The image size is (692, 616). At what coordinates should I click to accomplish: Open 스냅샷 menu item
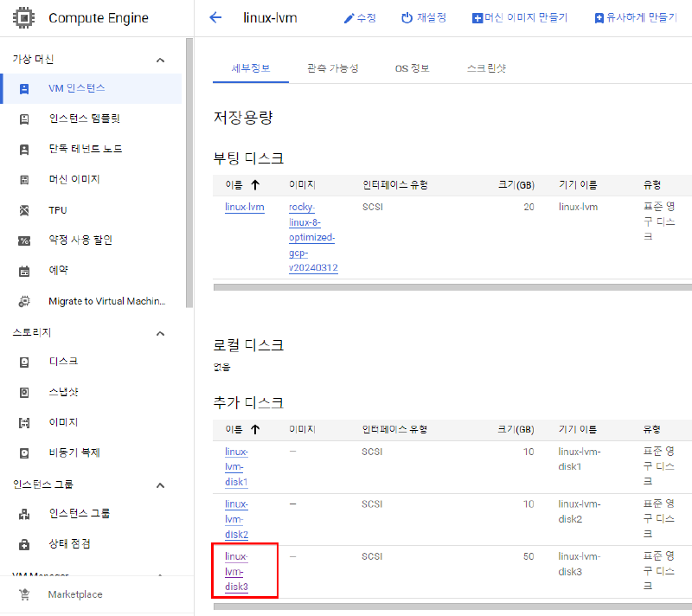(x=63, y=392)
